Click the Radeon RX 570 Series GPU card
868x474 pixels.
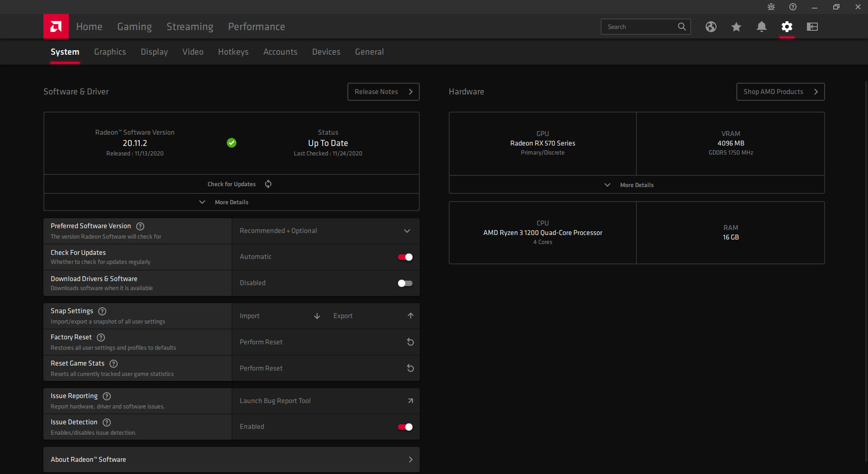[543, 144]
